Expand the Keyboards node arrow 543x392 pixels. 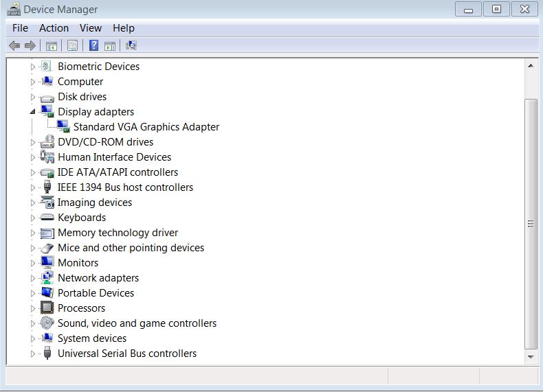pyautogui.click(x=32, y=218)
